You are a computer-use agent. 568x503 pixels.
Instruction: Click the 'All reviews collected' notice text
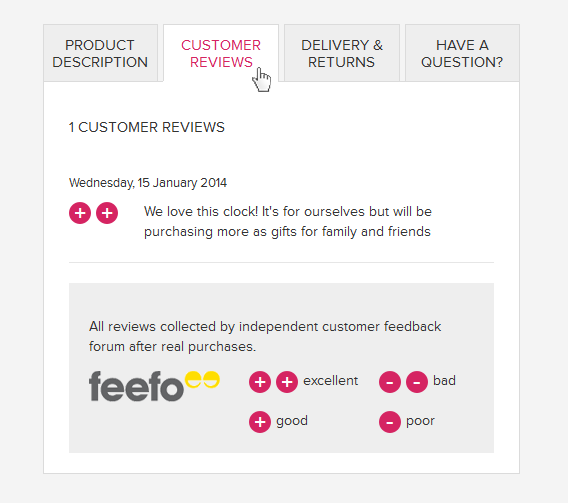(265, 336)
